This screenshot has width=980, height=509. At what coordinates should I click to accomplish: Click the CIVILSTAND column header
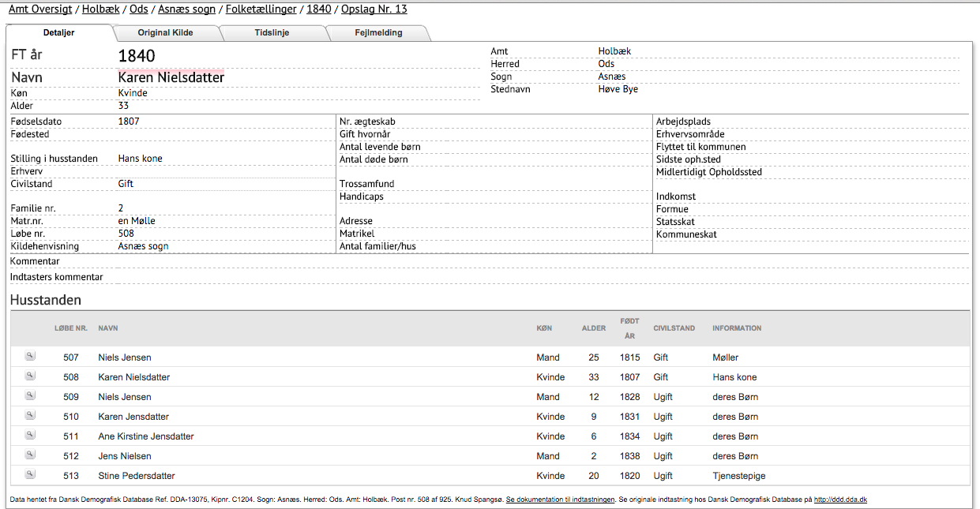click(674, 328)
